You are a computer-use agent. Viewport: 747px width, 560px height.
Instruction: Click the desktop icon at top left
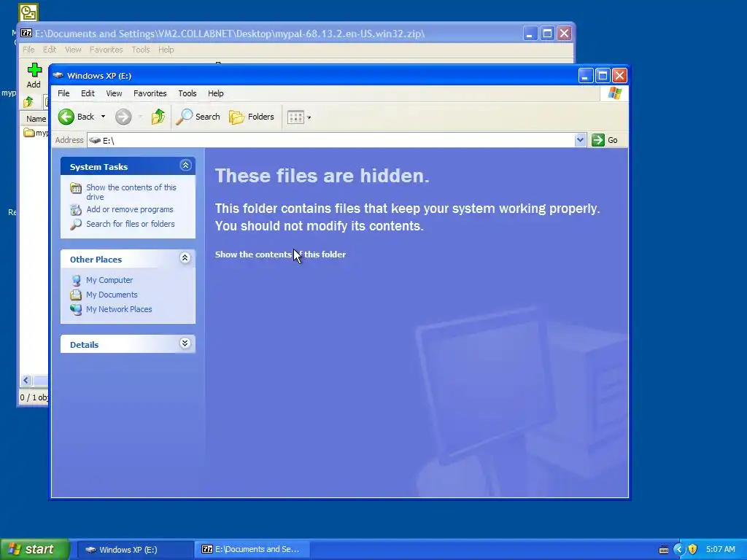[28, 13]
